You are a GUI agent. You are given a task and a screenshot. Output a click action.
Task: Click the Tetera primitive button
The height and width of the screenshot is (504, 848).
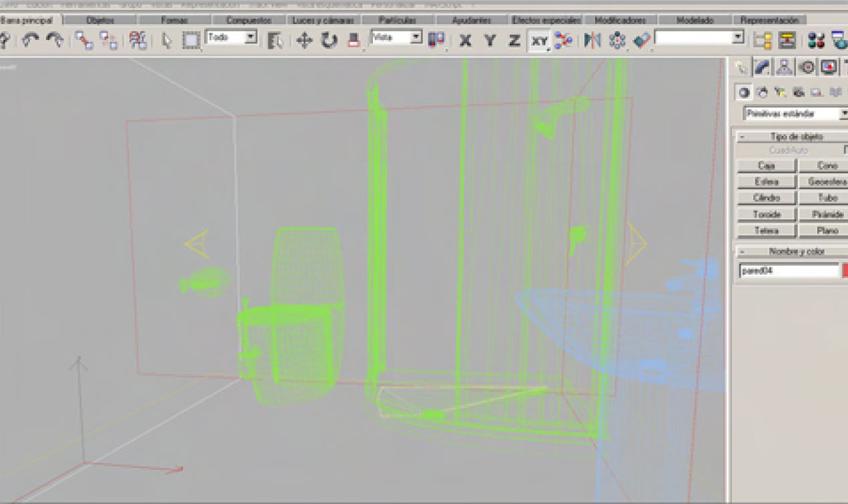coord(767,231)
